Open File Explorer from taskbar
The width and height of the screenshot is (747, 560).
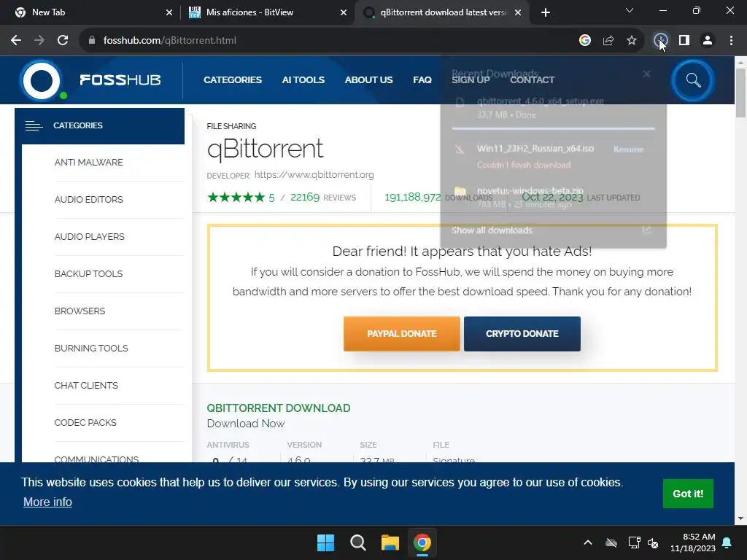tap(390, 542)
